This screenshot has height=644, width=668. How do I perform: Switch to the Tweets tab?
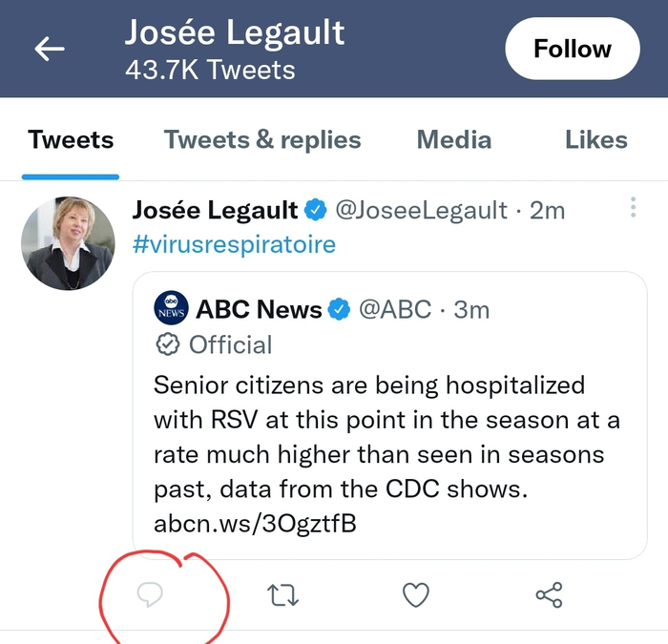coord(71,140)
